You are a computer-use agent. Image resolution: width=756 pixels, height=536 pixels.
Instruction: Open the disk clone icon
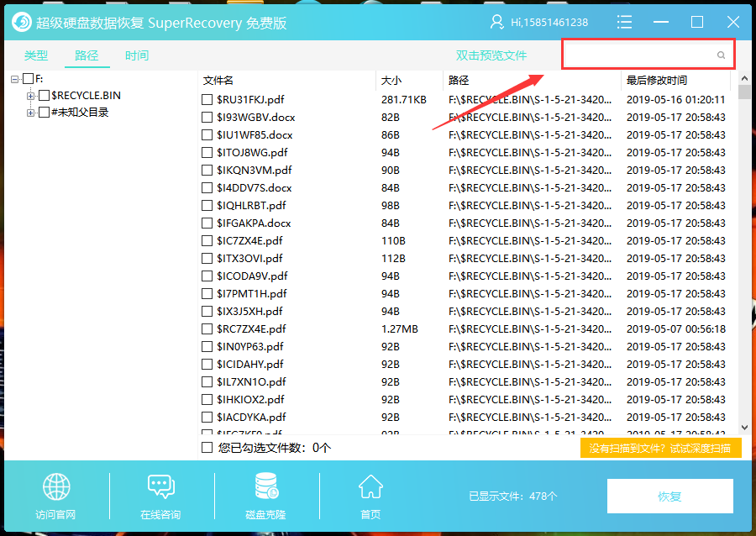click(x=266, y=486)
